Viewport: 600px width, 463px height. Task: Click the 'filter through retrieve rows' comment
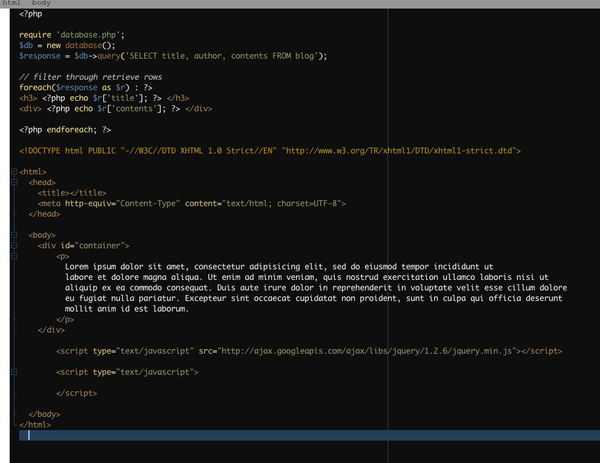click(x=91, y=77)
